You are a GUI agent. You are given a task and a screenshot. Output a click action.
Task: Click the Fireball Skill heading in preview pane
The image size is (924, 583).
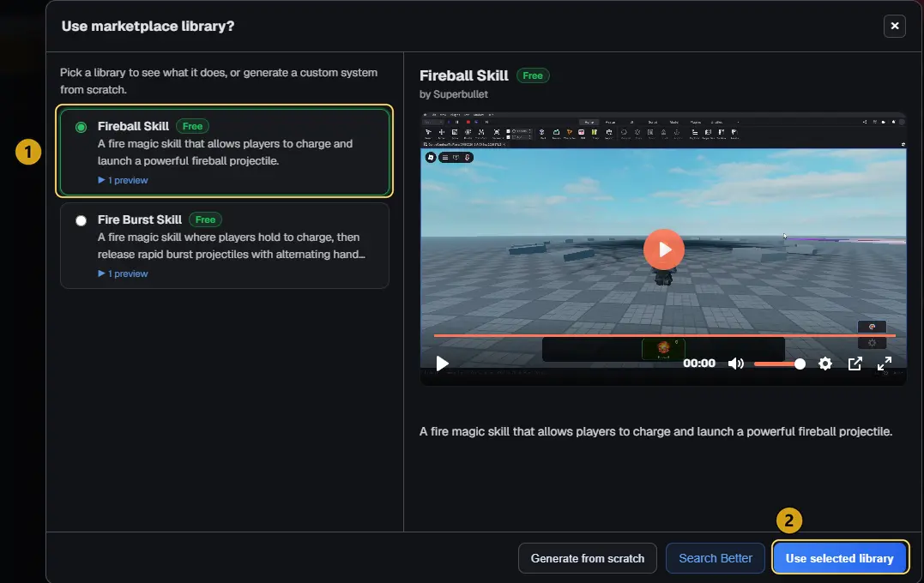464,75
